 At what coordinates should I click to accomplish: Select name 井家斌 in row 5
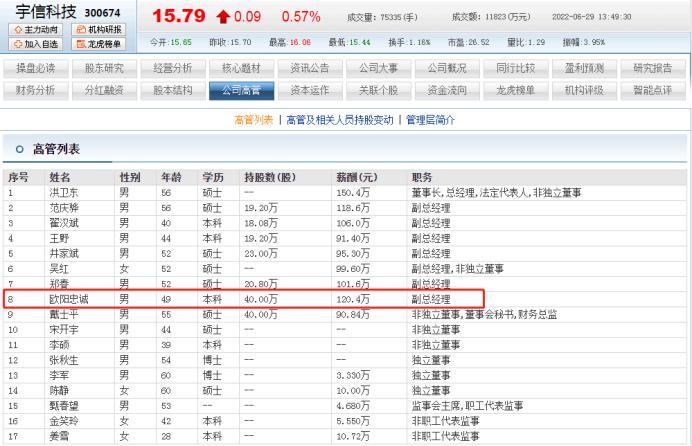(x=64, y=254)
